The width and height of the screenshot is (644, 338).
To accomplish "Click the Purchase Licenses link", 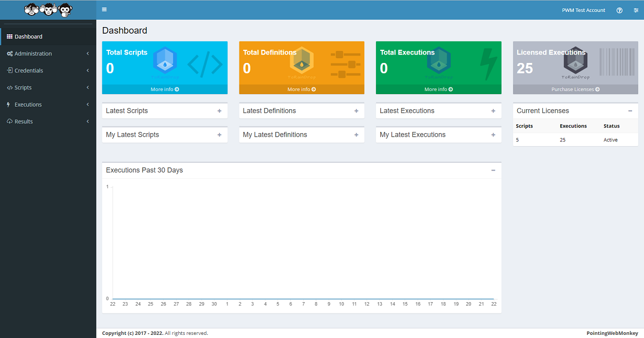I will coord(575,89).
